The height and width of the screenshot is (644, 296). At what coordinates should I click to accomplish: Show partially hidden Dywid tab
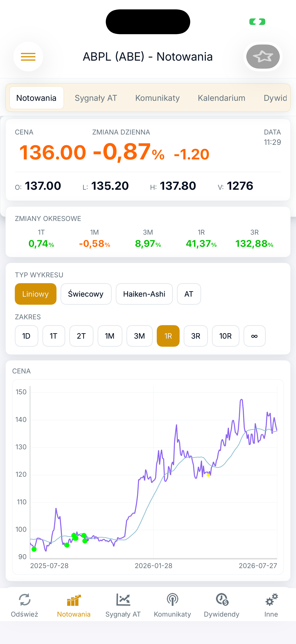click(275, 98)
